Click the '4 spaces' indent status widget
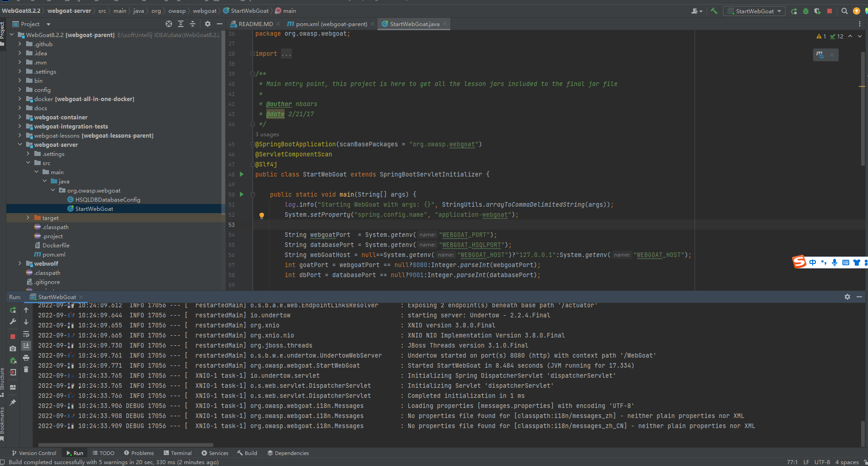Viewport: 868px width, 466px height. [x=847, y=462]
